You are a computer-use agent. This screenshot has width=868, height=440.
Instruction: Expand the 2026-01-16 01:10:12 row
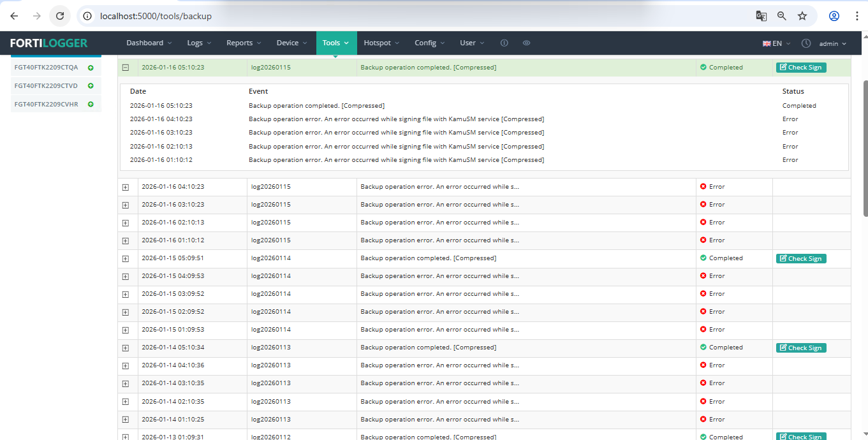coord(126,240)
